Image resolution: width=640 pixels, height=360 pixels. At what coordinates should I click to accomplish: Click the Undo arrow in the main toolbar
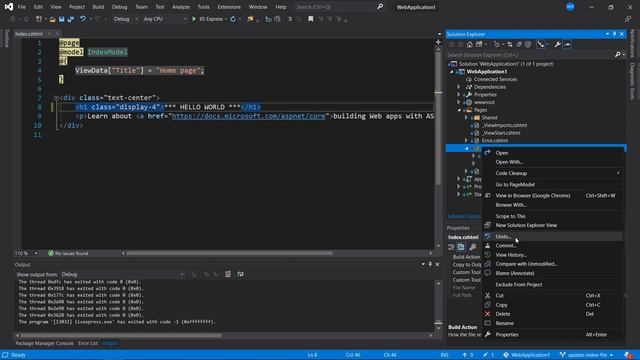[x=83, y=19]
